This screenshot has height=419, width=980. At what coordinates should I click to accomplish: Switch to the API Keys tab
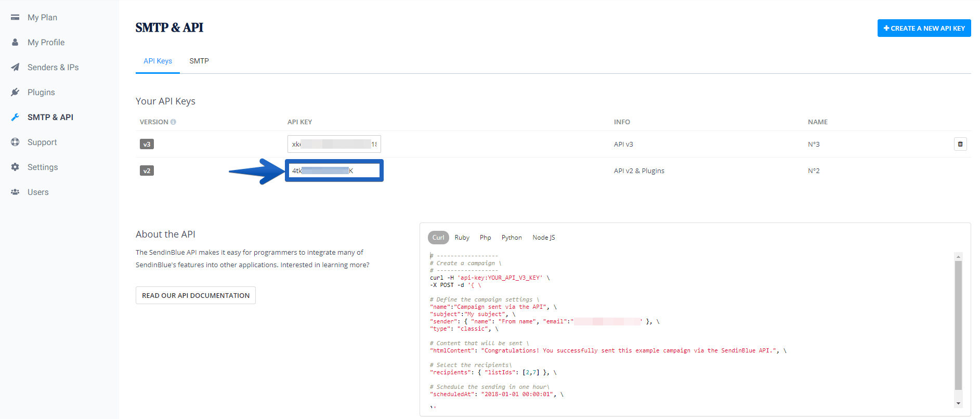[158, 61]
